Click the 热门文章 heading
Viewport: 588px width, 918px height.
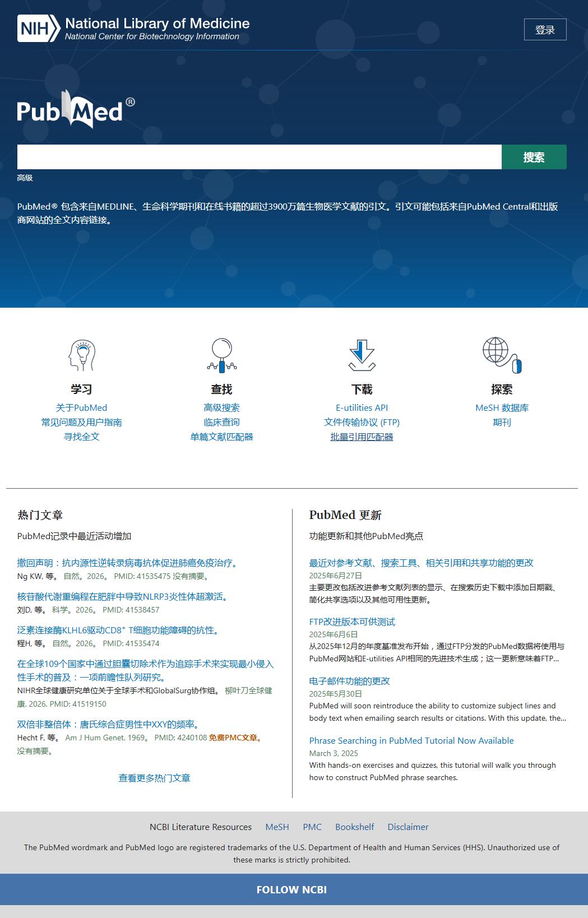coord(40,515)
